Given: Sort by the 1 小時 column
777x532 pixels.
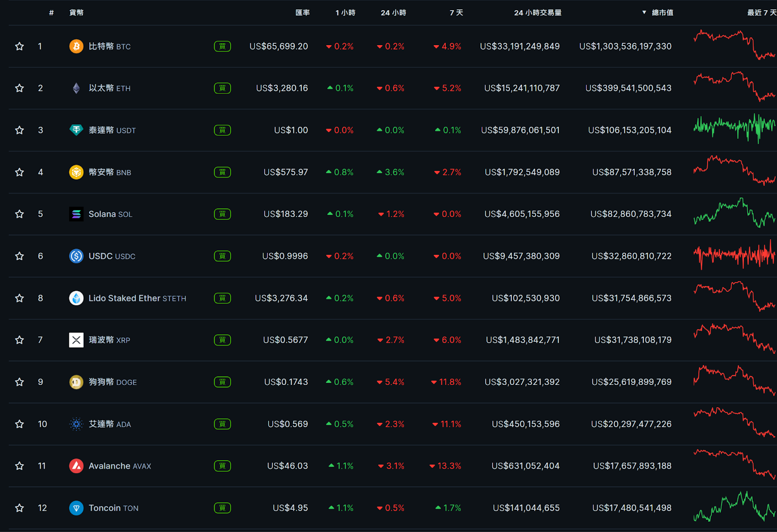Looking at the screenshot, I should 345,13.
